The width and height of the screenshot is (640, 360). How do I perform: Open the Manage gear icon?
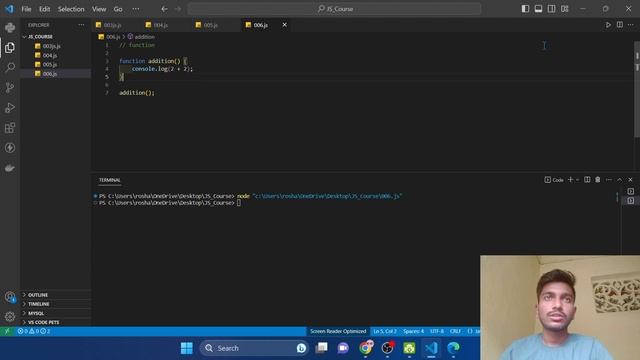click(x=10, y=316)
